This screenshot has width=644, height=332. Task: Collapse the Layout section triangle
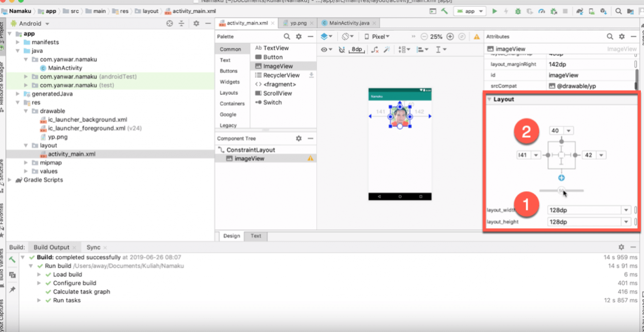489,99
